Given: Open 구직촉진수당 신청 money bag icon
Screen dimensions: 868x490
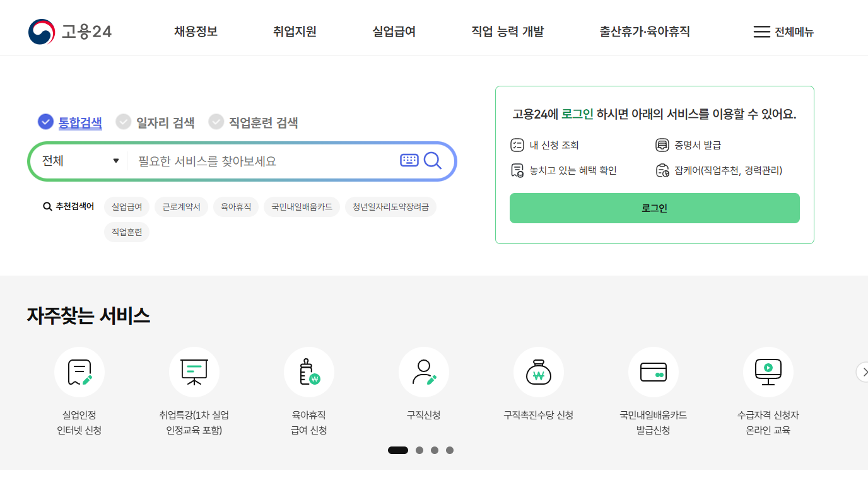Looking at the screenshot, I should [x=539, y=372].
